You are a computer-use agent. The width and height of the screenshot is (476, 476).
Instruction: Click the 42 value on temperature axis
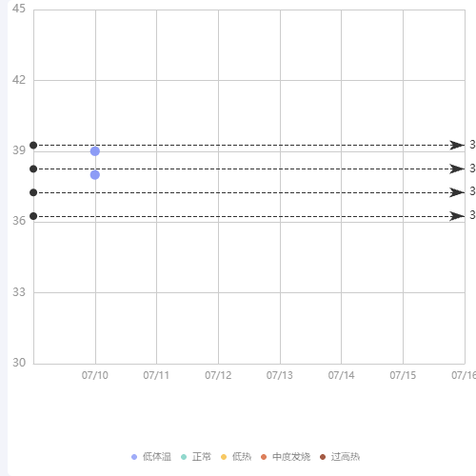(x=19, y=80)
